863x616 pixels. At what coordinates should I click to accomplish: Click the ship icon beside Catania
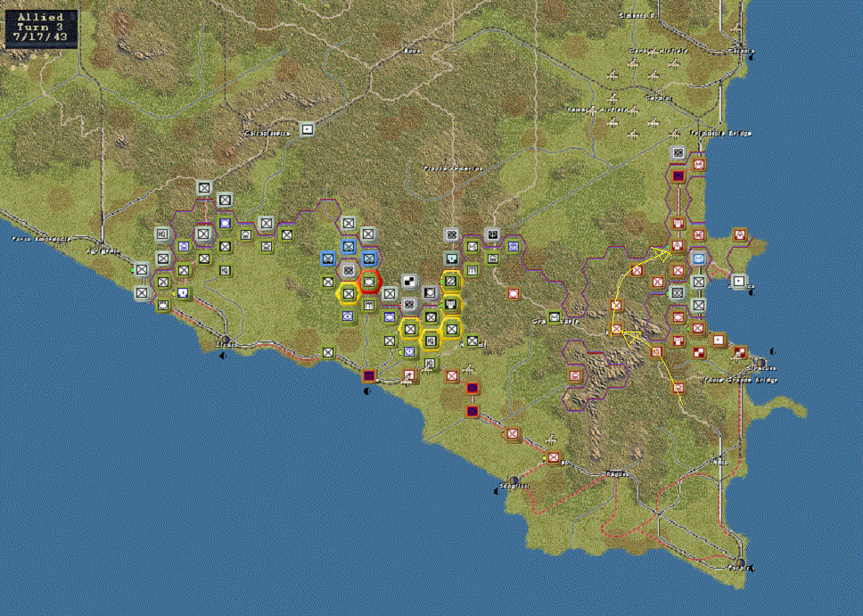(751, 56)
